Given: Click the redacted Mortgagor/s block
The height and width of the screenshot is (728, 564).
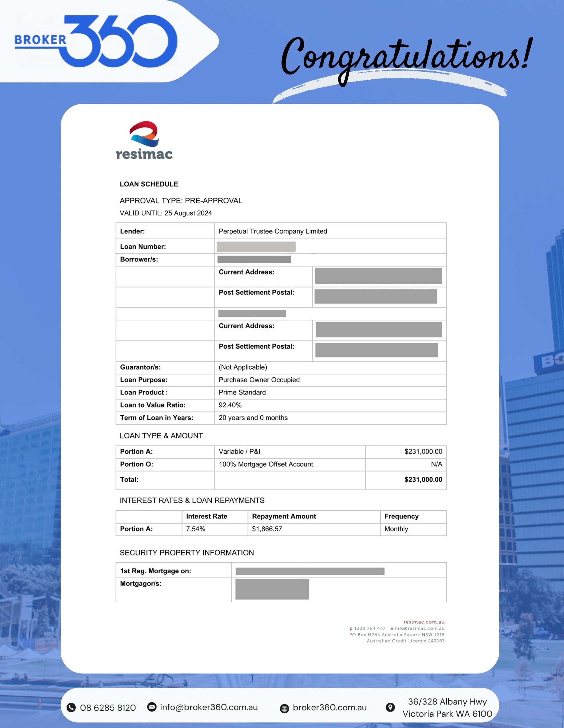Looking at the screenshot, I should (x=272, y=589).
